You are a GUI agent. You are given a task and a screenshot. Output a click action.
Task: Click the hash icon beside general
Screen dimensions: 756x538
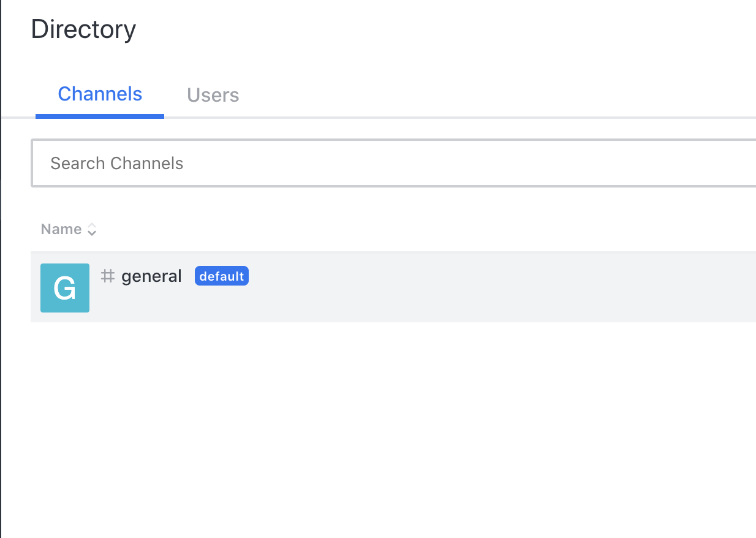(x=108, y=276)
